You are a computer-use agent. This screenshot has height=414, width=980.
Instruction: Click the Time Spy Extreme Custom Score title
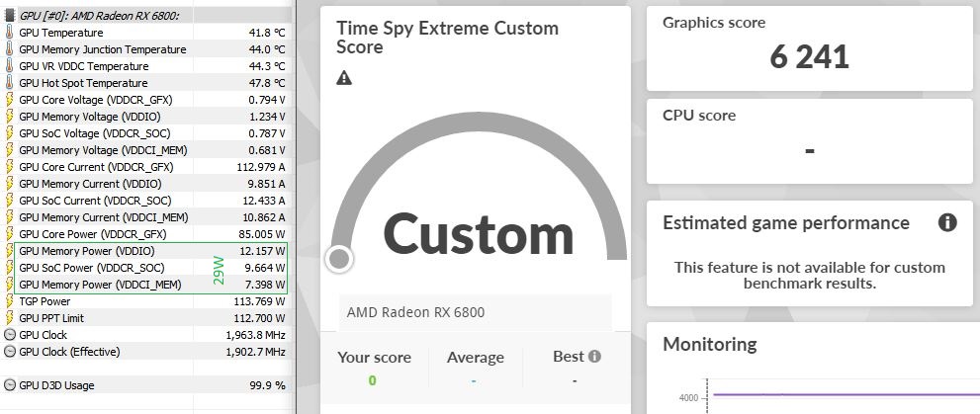[447, 38]
